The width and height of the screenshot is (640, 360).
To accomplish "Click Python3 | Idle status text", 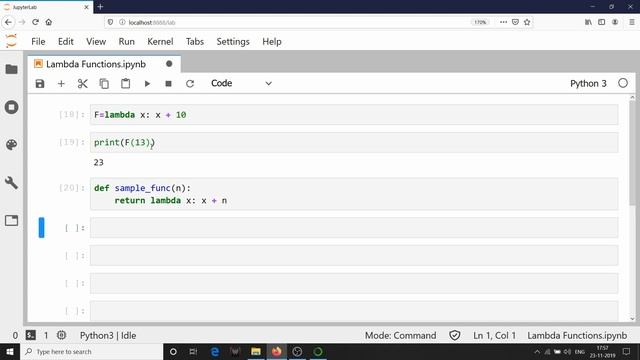I will 108,336.
